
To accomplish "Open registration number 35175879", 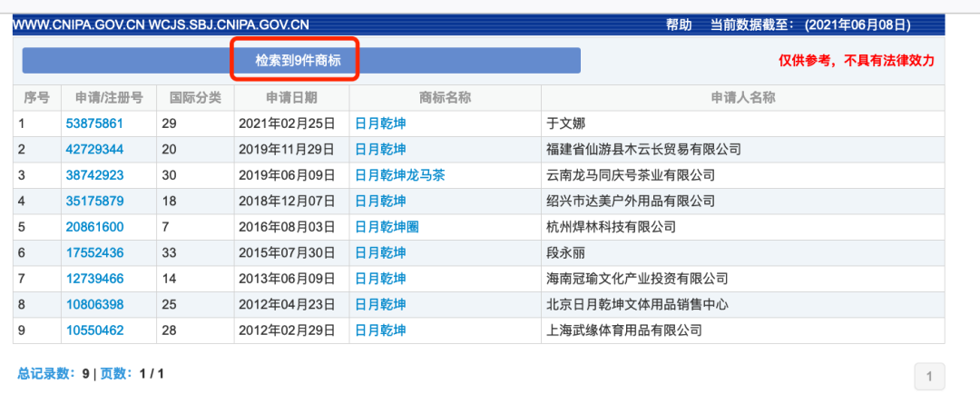I will click(x=94, y=202).
